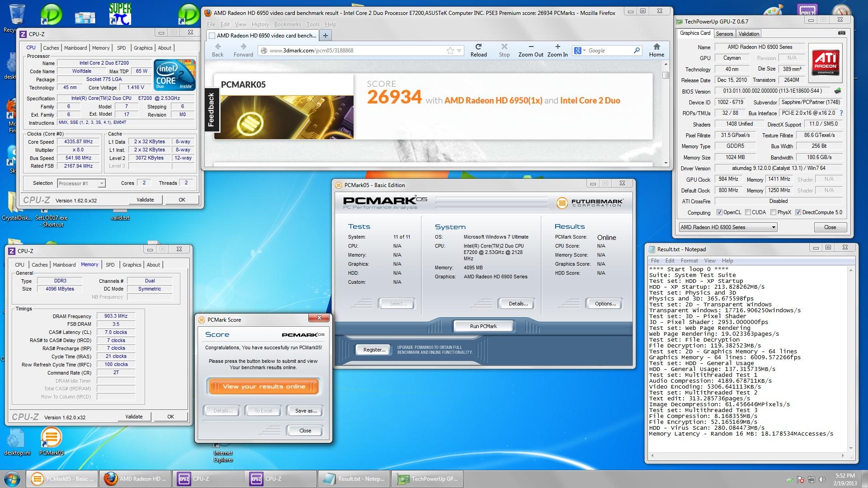
Task: Go to the Firefox Home page
Action: pos(656,50)
